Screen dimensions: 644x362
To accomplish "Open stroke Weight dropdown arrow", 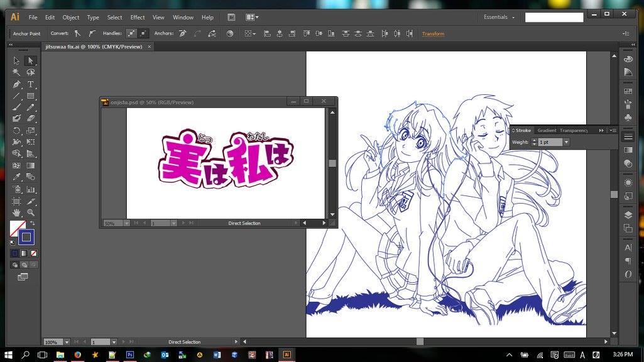I will 566,142.
